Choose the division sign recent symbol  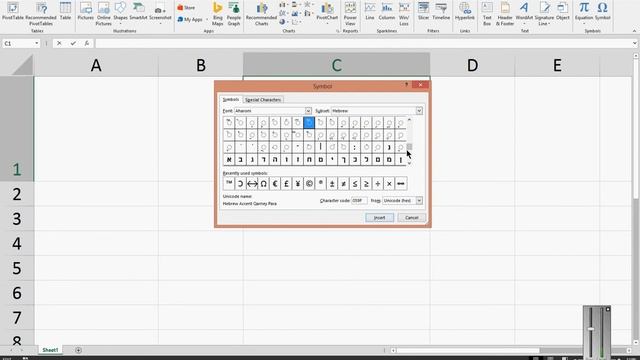click(x=378, y=184)
